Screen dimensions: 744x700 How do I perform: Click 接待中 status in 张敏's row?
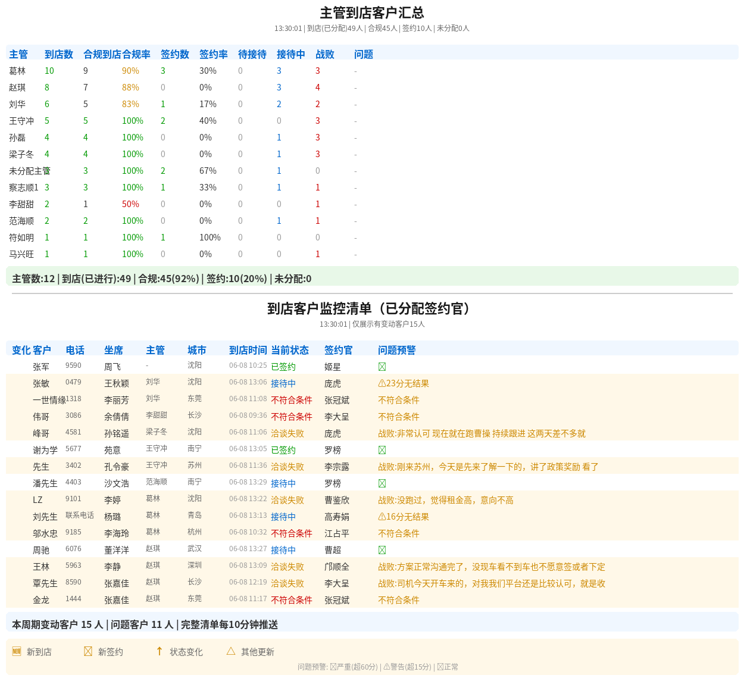point(283,383)
